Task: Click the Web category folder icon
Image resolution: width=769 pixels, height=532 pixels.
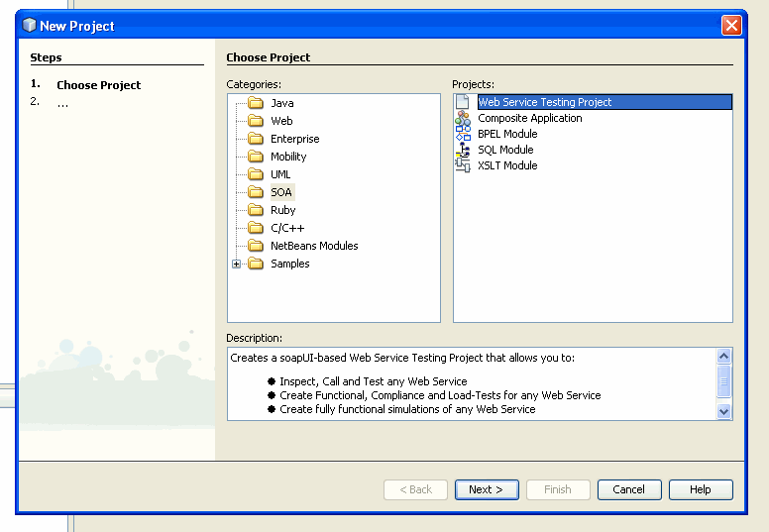Action: (256, 121)
